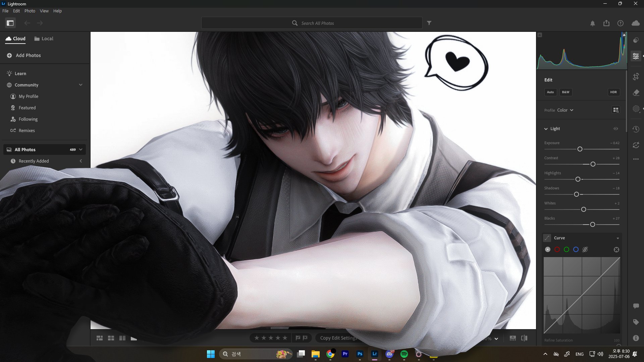Select the blue curve channel
644x362 pixels.
[x=576, y=249]
